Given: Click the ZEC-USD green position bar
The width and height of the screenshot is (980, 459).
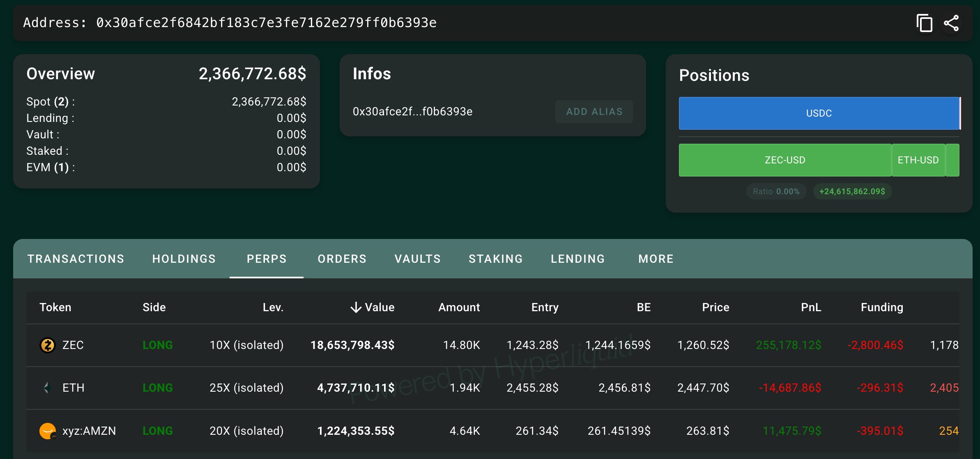Looking at the screenshot, I should [x=785, y=160].
